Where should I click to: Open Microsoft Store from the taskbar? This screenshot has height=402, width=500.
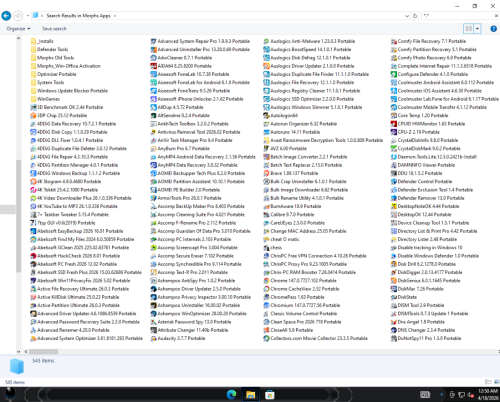(x=269, y=395)
